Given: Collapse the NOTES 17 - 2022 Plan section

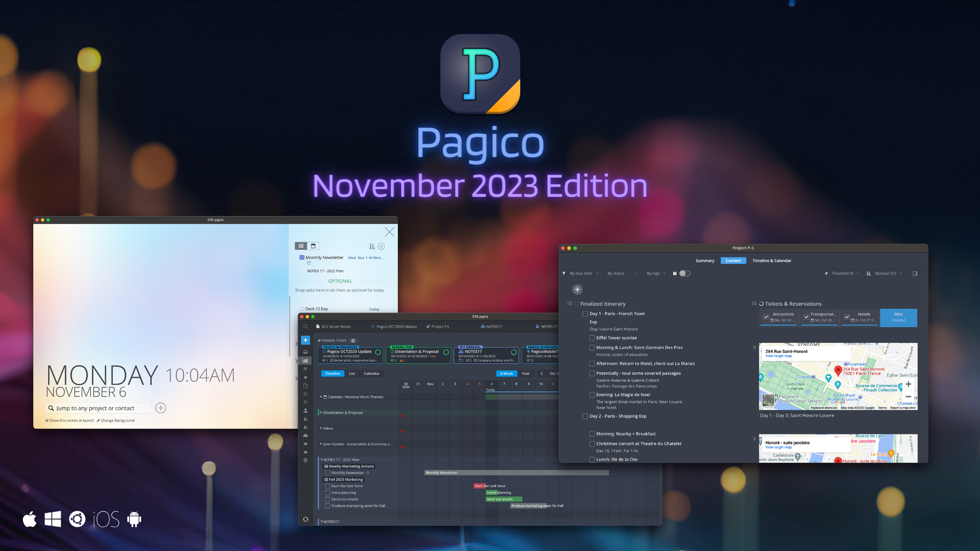Looking at the screenshot, I should (x=322, y=460).
